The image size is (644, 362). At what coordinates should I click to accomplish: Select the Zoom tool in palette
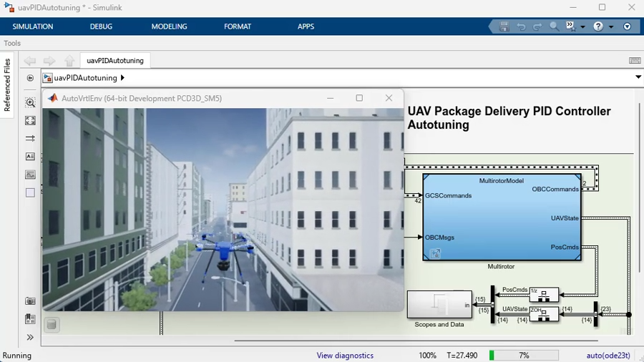(x=30, y=102)
